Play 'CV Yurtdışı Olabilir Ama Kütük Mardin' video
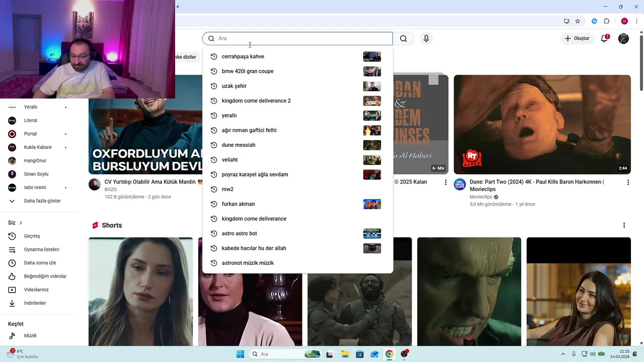The width and height of the screenshot is (644, 362). tap(145, 136)
